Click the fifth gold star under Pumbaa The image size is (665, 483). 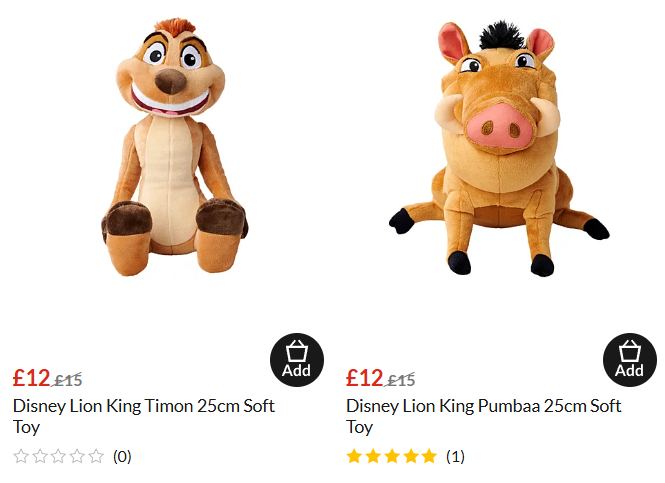[429, 457]
